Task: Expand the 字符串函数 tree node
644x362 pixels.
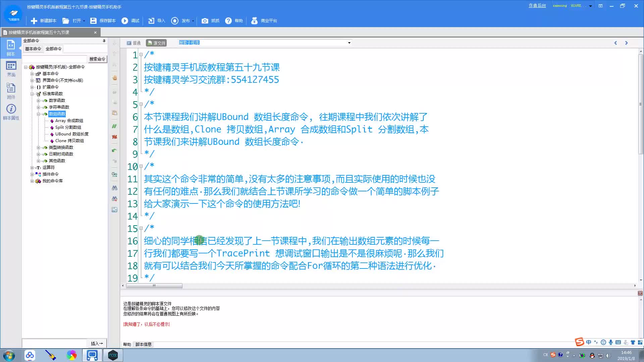Action: pyautogui.click(x=38, y=107)
